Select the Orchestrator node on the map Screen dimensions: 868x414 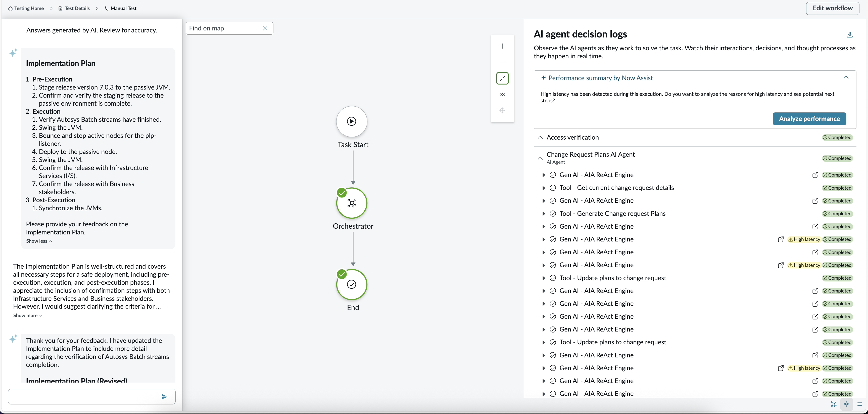tap(351, 203)
